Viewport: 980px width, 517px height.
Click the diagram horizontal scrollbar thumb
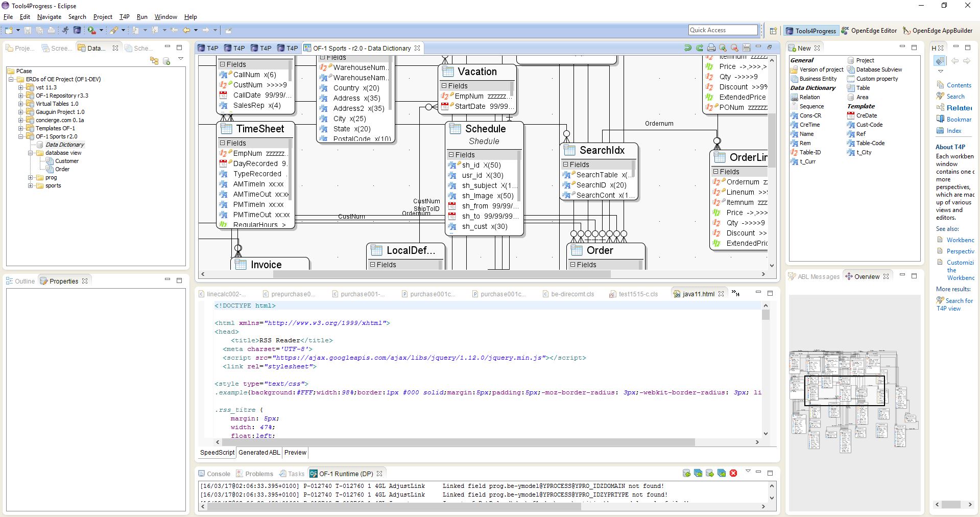[442, 274]
